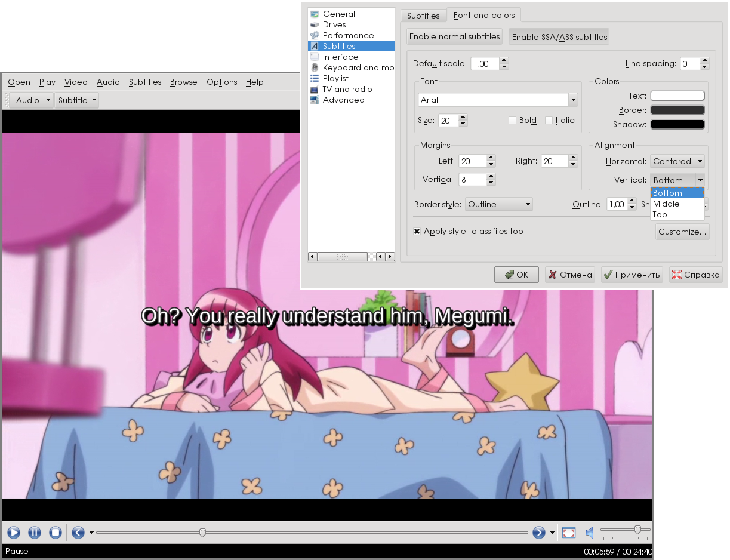Select Keyboard and mouse preferences item
730x560 pixels.
pos(351,67)
